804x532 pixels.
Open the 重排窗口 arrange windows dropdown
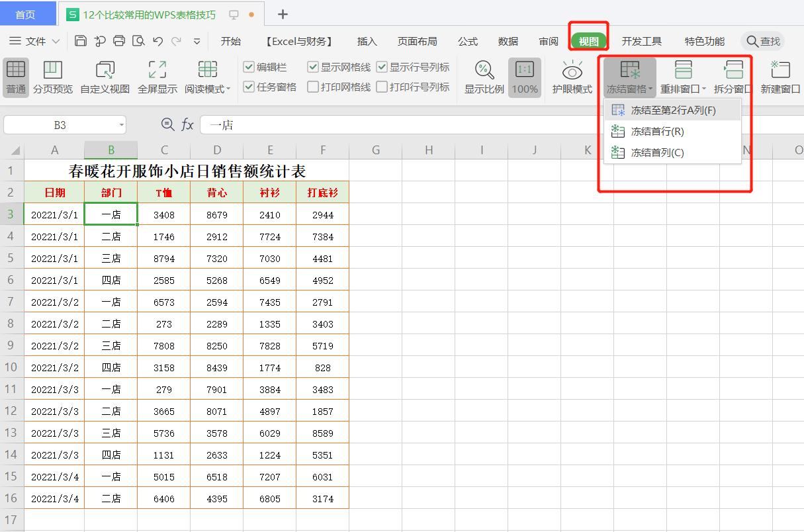click(x=684, y=77)
